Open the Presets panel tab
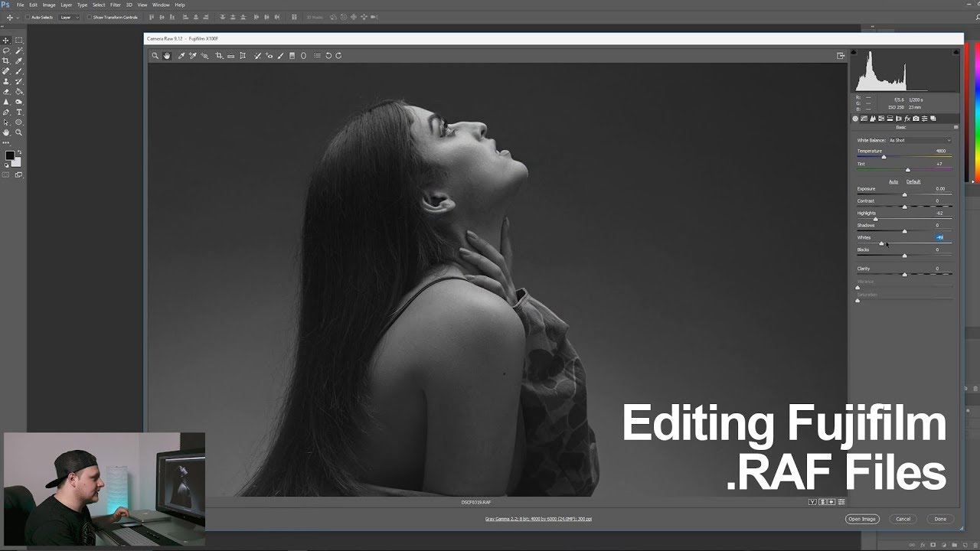The image size is (980, 551). (x=924, y=119)
